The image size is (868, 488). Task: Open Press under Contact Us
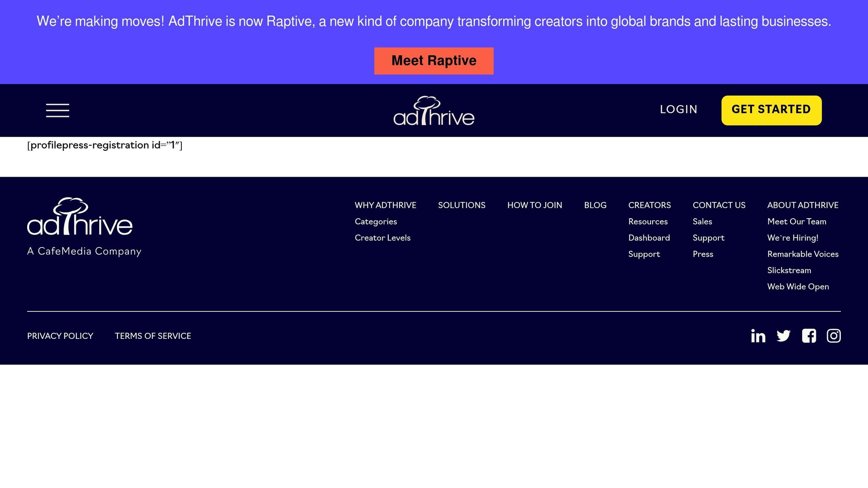(703, 254)
